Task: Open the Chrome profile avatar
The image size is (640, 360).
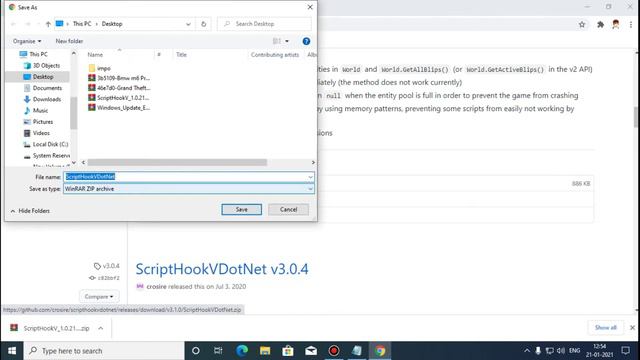Action: tap(616, 24)
